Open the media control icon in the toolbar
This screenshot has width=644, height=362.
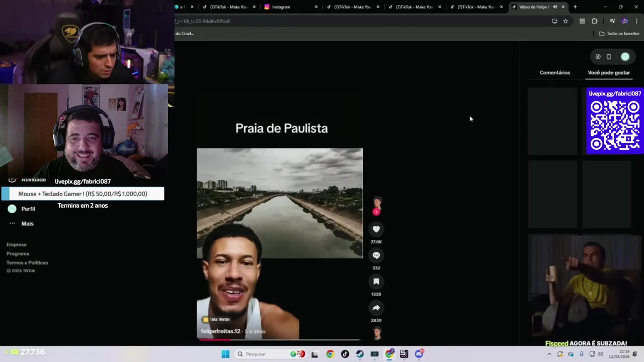click(612, 21)
